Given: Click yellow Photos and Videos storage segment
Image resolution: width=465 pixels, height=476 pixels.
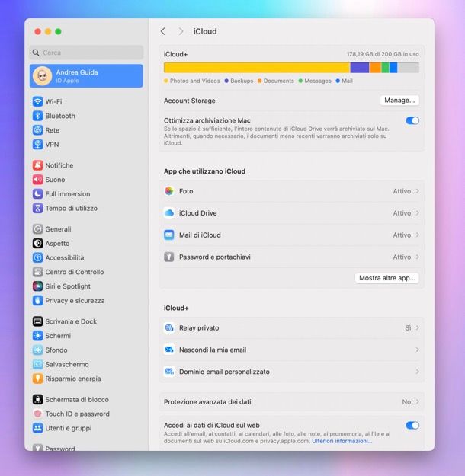Looking at the screenshot, I should tap(257, 67).
